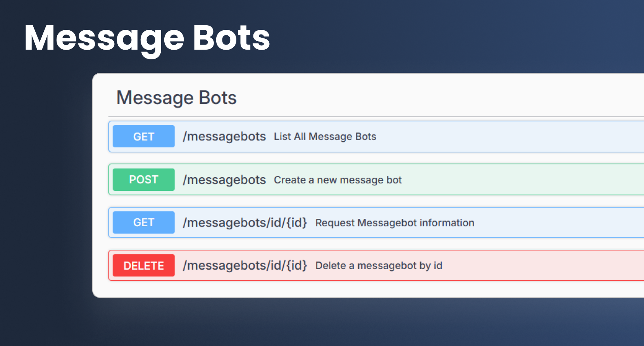Collapse the Message Bots section heading

click(x=176, y=97)
